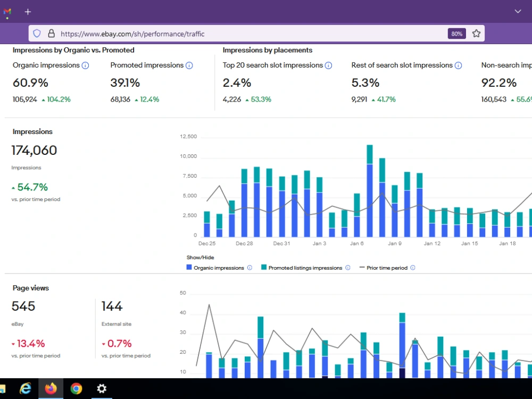Click the 39.1% promoted impressions value
532x399 pixels.
point(125,83)
